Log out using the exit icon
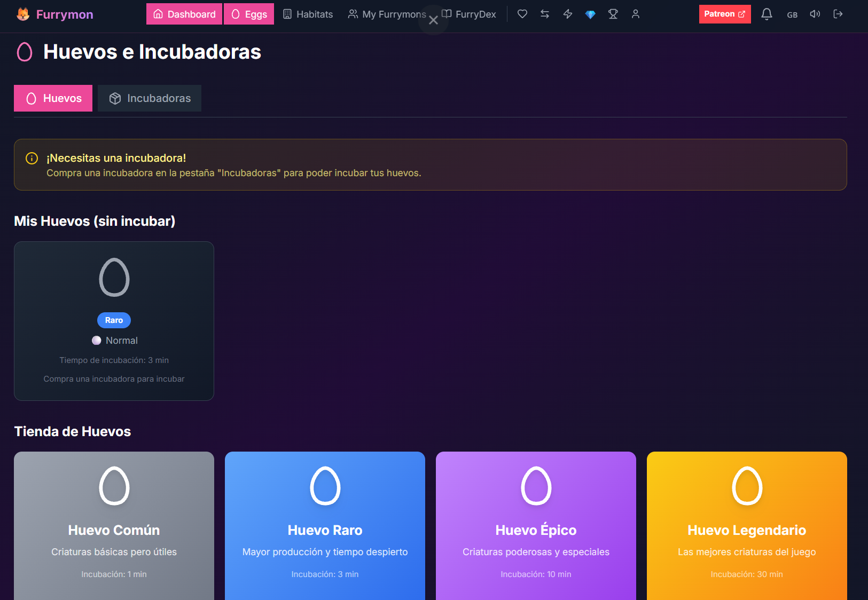This screenshot has height=600, width=868. pos(838,14)
